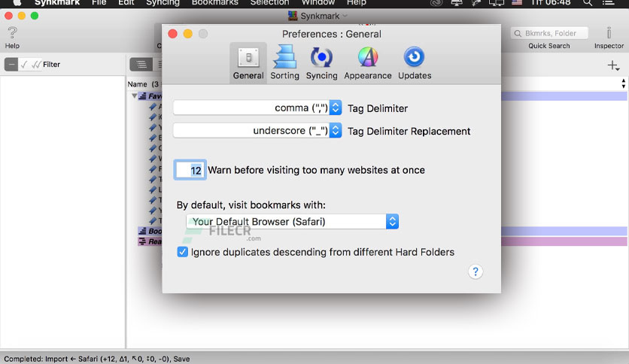The image size is (629, 364).
Task: Open the Selection menu
Action: click(269, 2)
